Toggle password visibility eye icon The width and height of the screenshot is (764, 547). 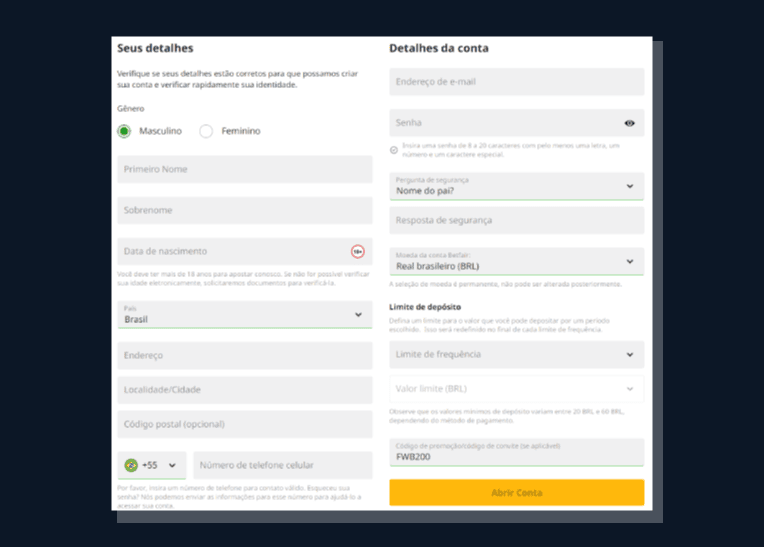tap(630, 123)
